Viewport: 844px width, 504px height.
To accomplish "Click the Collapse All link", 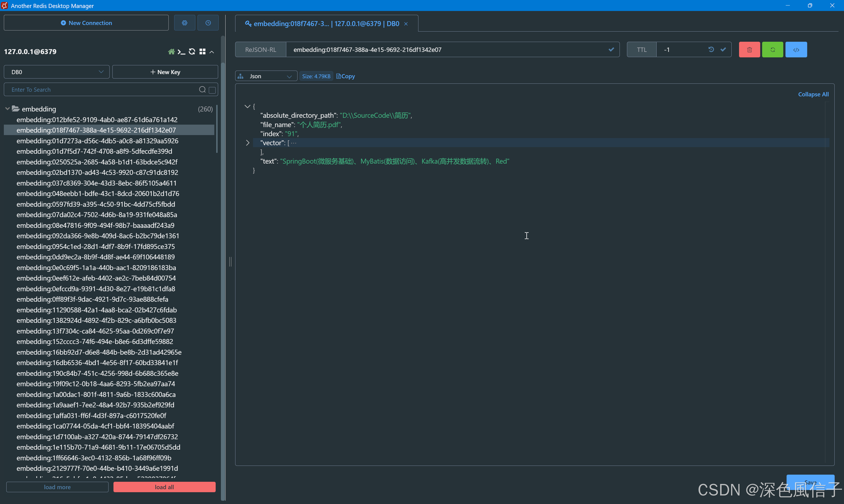I will coord(813,94).
